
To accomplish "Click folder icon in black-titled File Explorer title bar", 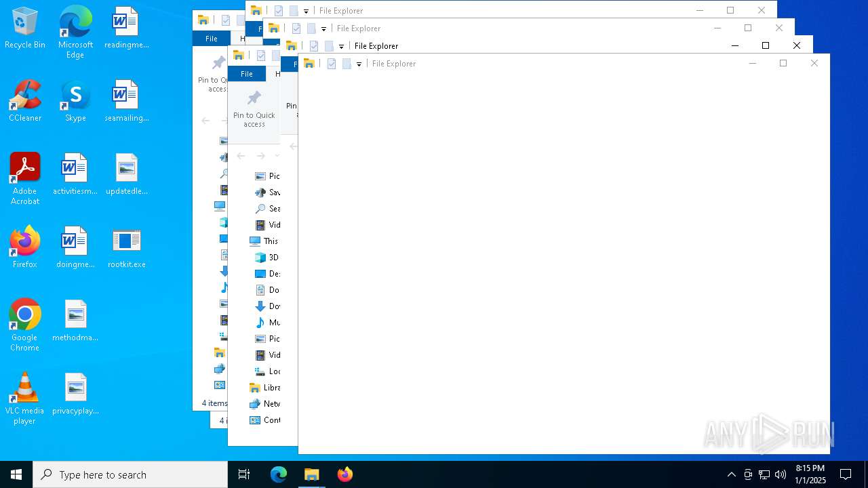I will [x=292, y=46].
